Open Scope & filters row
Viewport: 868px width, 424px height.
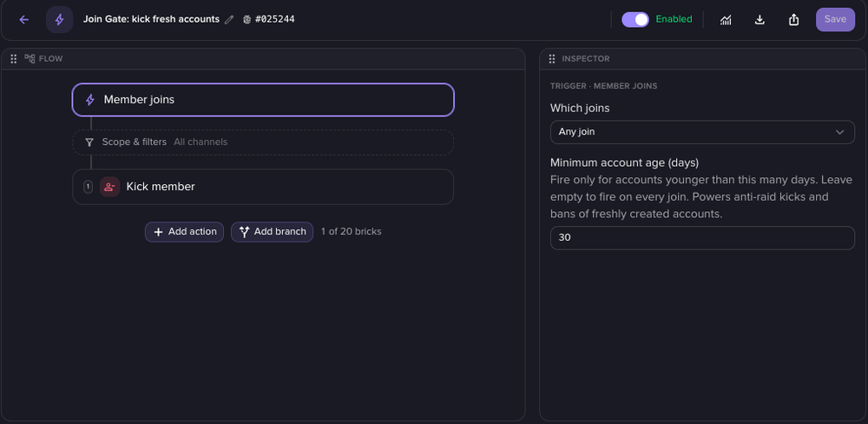tap(263, 142)
